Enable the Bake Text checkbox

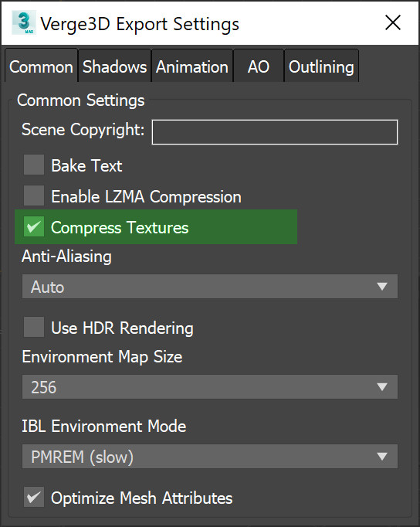(x=34, y=165)
